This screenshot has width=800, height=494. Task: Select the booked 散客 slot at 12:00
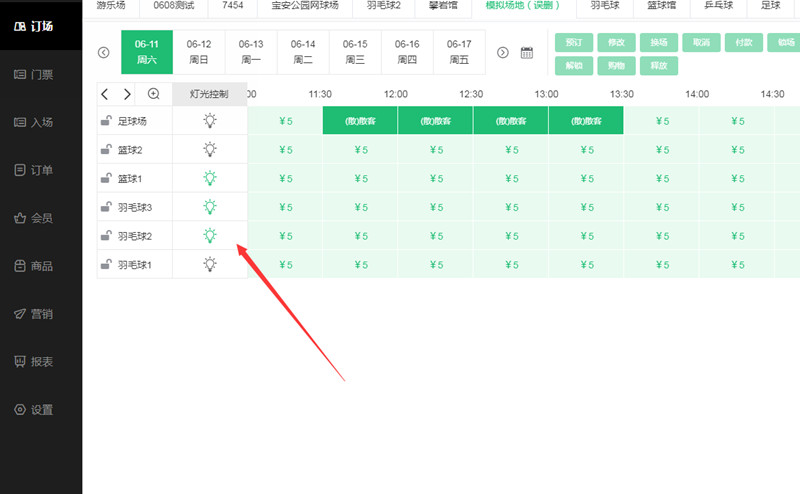435,121
